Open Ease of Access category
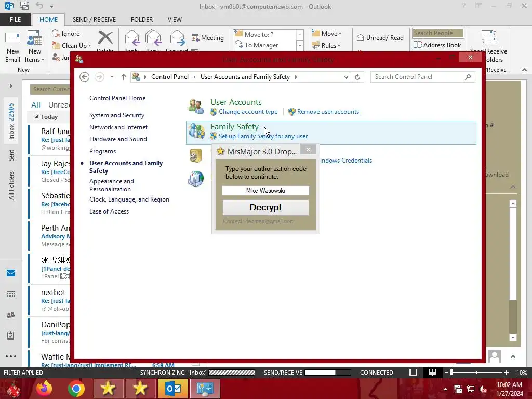Viewport: 532px width, 399px height. (109, 211)
